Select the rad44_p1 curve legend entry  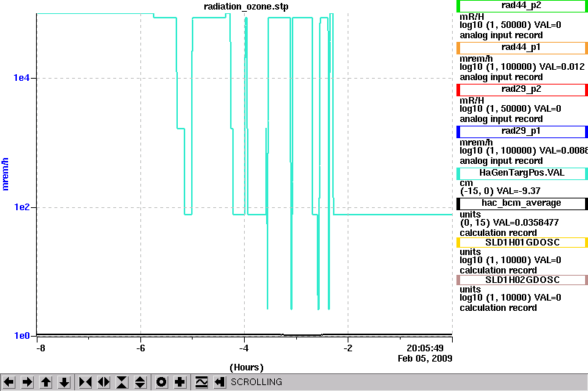[522, 48]
